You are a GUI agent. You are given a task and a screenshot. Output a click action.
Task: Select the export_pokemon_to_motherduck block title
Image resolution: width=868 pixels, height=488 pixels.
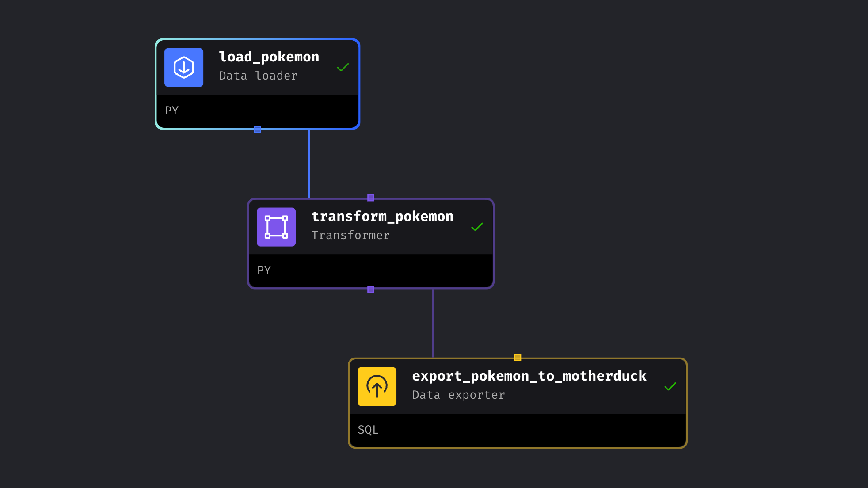[x=529, y=376]
